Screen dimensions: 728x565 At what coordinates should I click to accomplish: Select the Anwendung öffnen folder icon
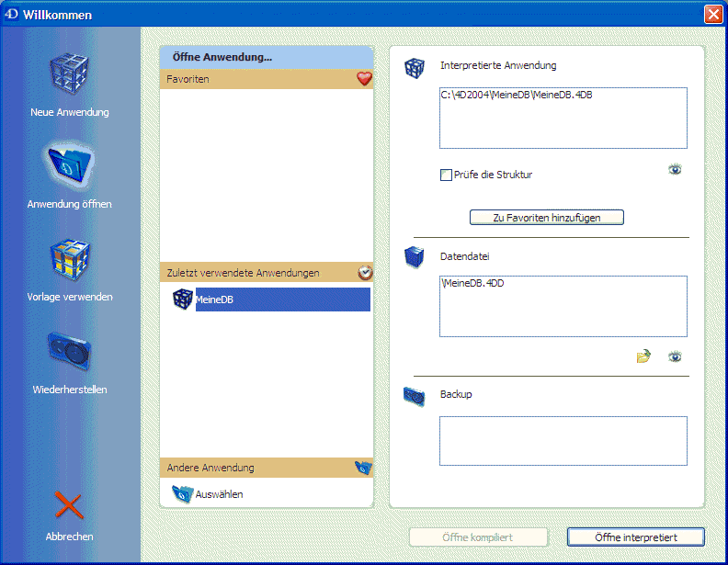pyautogui.click(x=69, y=167)
